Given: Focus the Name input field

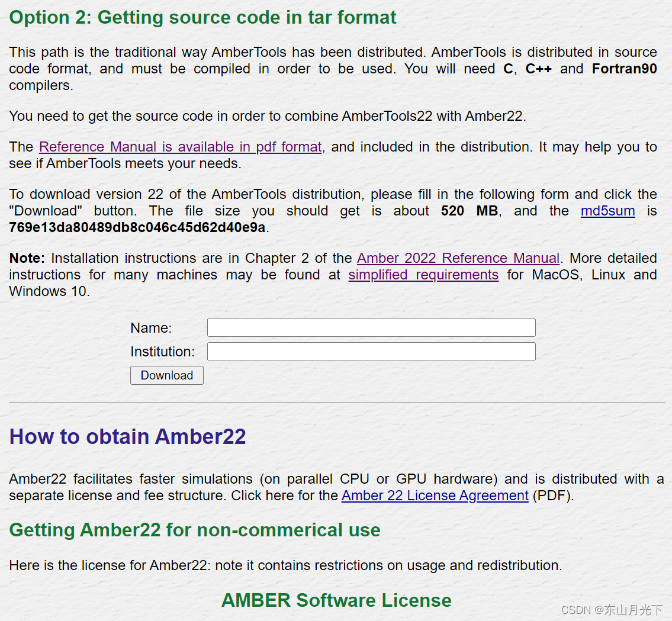Looking at the screenshot, I should [371, 327].
